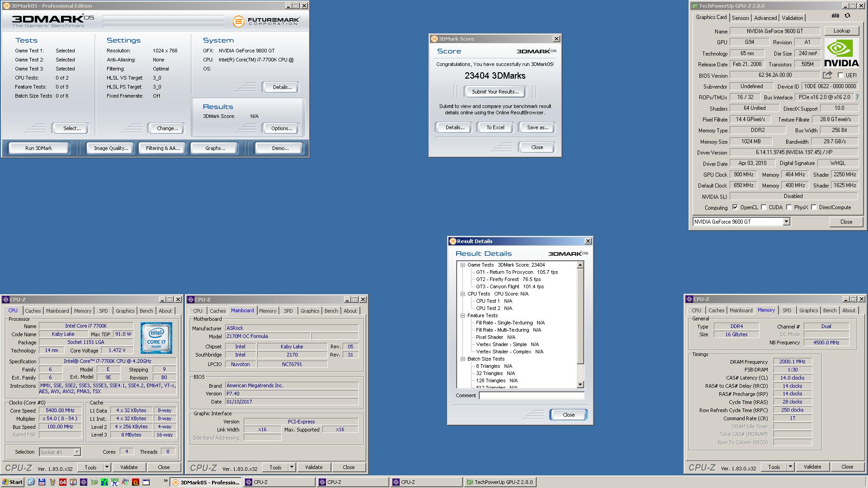This screenshot has width=868, height=488.
Task: Toggle the CUDA checkbox
Action: click(x=764, y=207)
